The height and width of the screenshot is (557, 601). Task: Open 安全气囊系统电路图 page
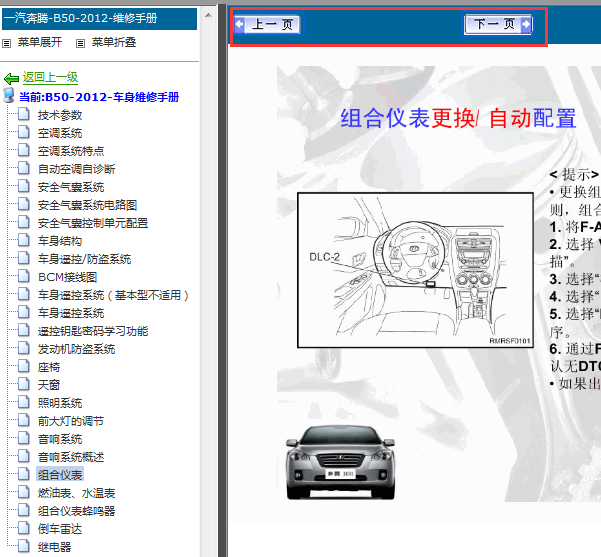tap(87, 205)
